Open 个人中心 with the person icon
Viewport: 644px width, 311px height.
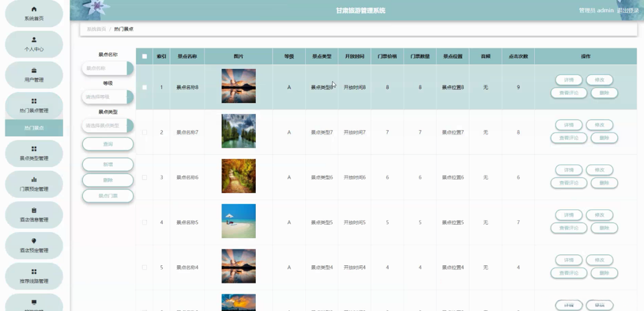point(34,44)
